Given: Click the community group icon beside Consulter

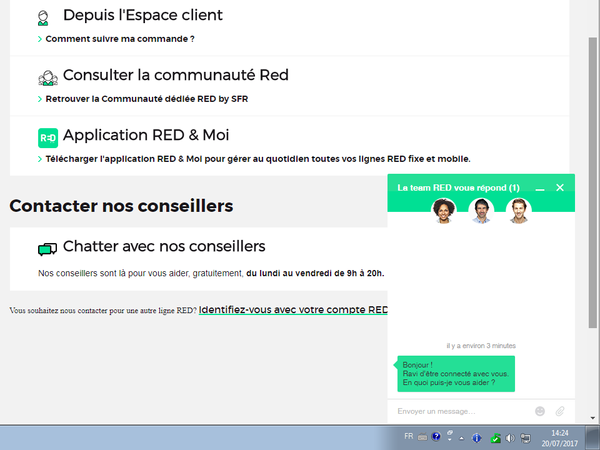Looking at the screenshot, I should tap(48, 78).
